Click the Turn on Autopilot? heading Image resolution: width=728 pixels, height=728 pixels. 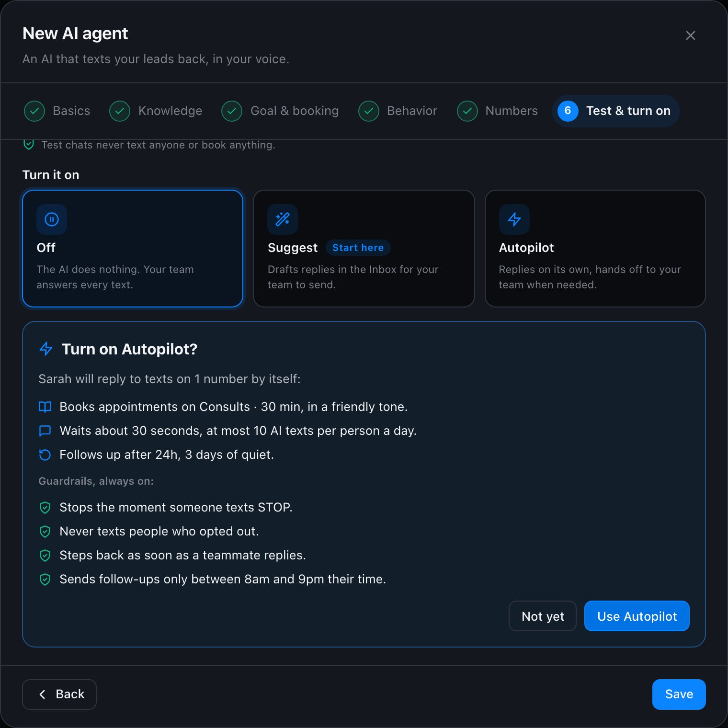click(129, 349)
